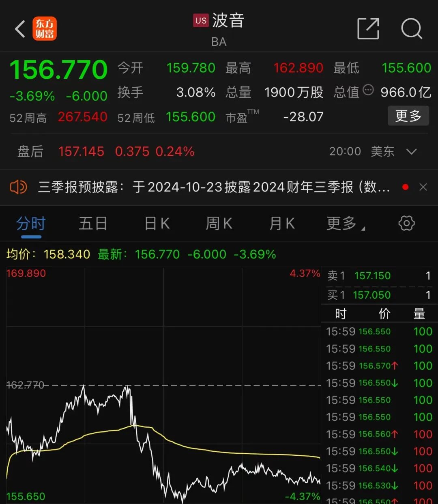Image resolution: width=438 pixels, height=504 pixels.
Task: Tap the speaker announcement icon
Action: pos(18,187)
